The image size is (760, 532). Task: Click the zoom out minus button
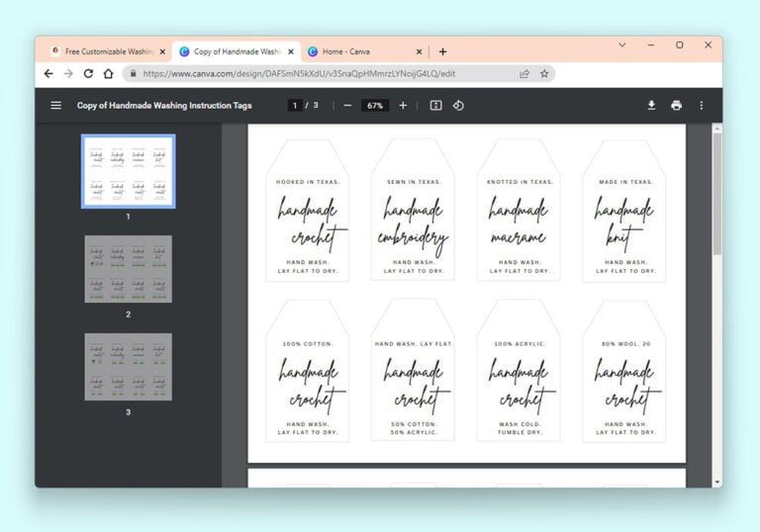tap(347, 106)
